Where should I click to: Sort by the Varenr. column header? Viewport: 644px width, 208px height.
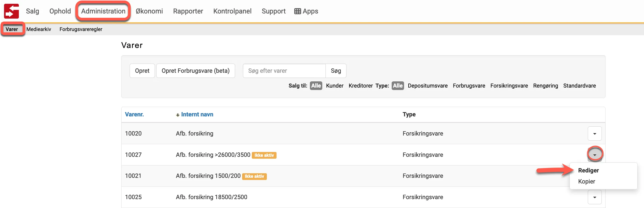click(134, 115)
